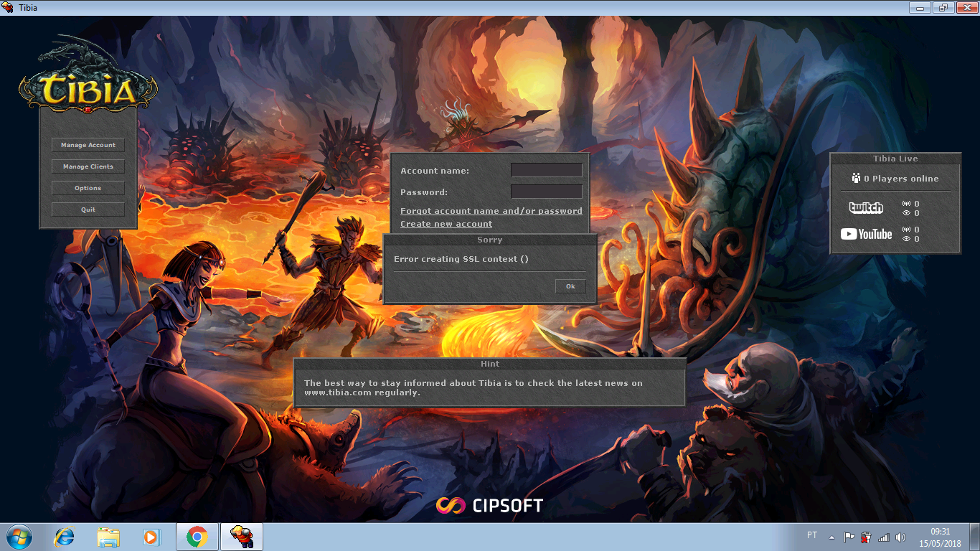This screenshot has height=551, width=980.
Task: Open Google Chrome from the taskbar
Action: coord(197,536)
